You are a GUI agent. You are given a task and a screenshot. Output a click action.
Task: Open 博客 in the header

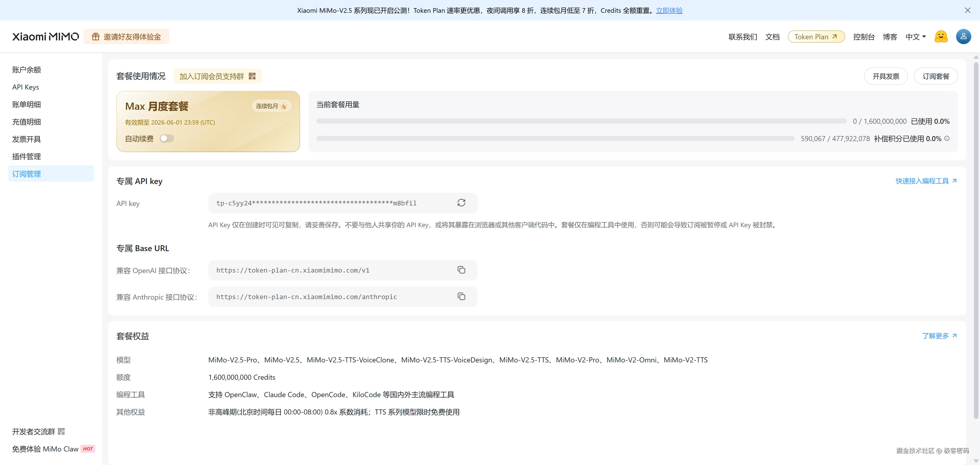(890, 36)
